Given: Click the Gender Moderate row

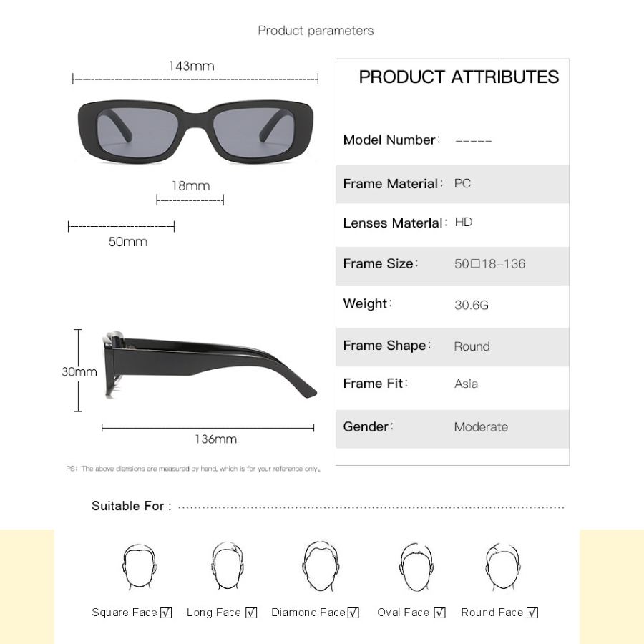Looking at the screenshot, I should (453, 429).
